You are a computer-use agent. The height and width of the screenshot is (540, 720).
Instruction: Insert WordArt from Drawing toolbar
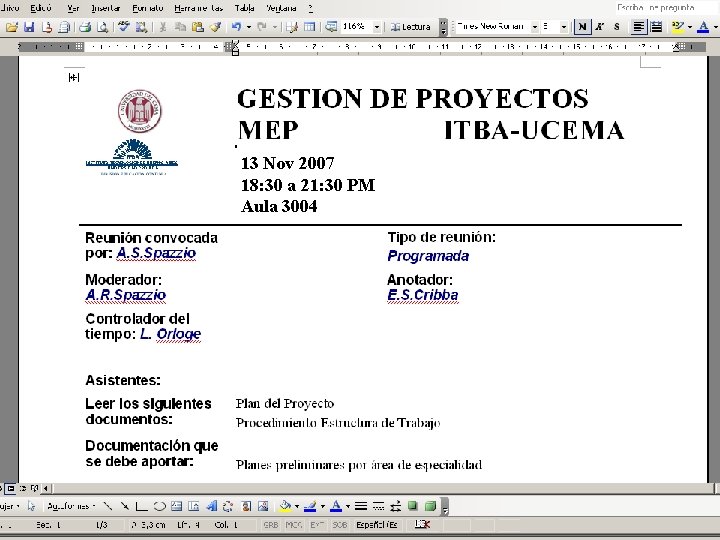click(x=212, y=506)
